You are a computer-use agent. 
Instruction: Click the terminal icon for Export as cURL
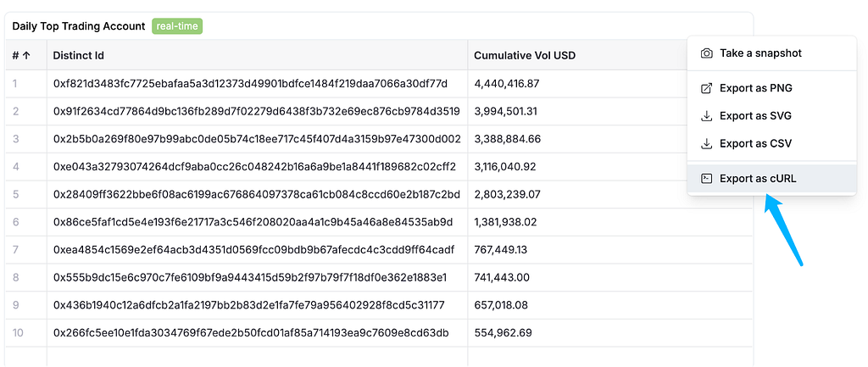click(x=706, y=178)
